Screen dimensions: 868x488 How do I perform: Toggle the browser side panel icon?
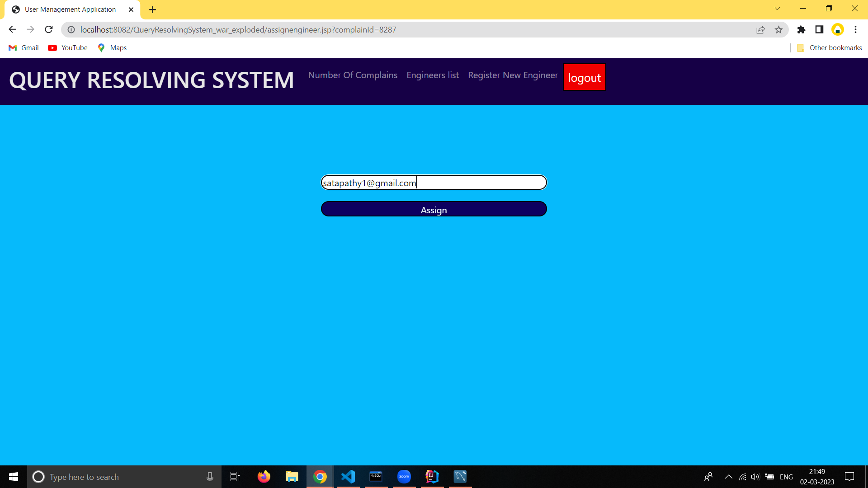pyautogui.click(x=819, y=30)
